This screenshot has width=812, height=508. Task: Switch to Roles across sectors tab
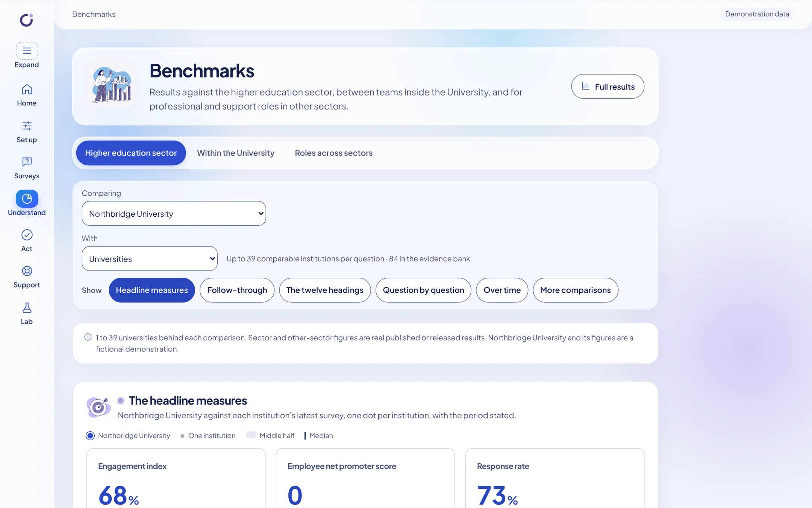click(334, 153)
